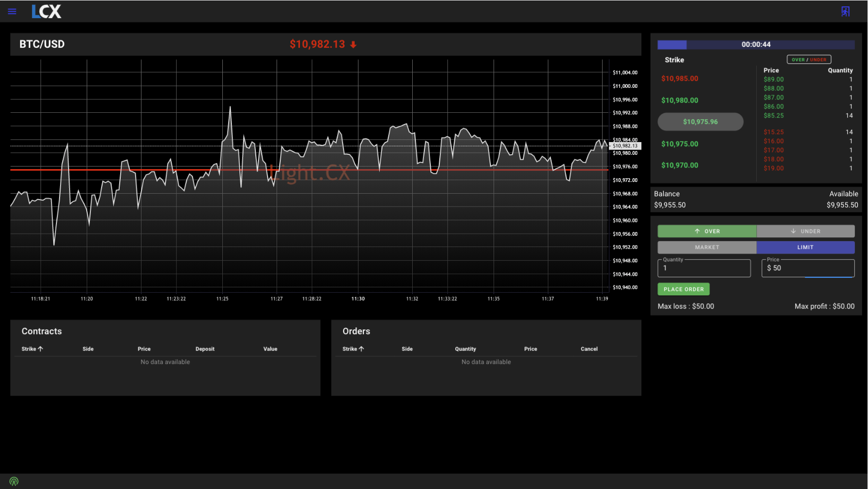The height and width of the screenshot is (489, 868).
Task: Select the $10,985.00 strike
Action: 680,79
